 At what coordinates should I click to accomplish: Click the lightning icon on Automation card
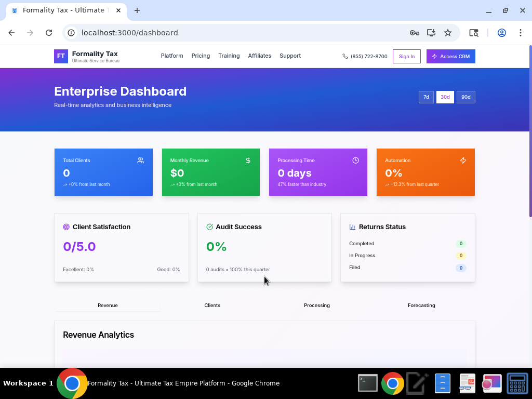pos(463,160)
